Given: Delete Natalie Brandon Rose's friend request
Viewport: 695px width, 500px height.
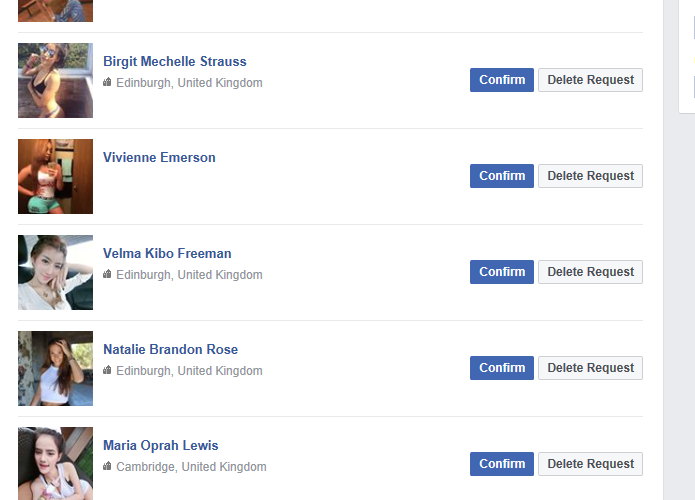Looking at the screenshot, I should [x=590, y=368].
